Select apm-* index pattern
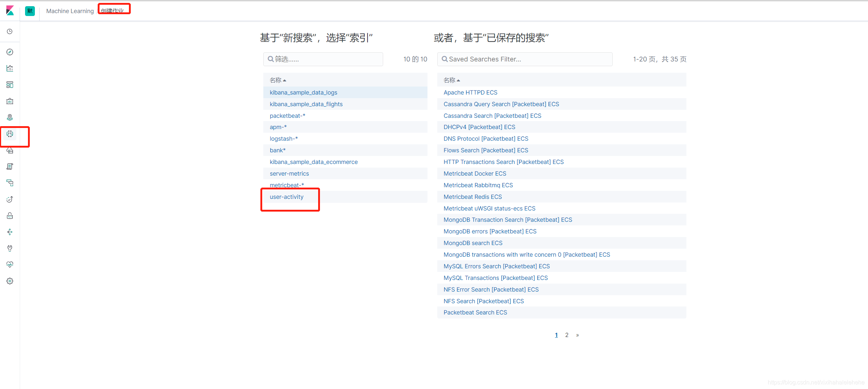This screenshot has width=868, height=389. click(x=278, y=127)
